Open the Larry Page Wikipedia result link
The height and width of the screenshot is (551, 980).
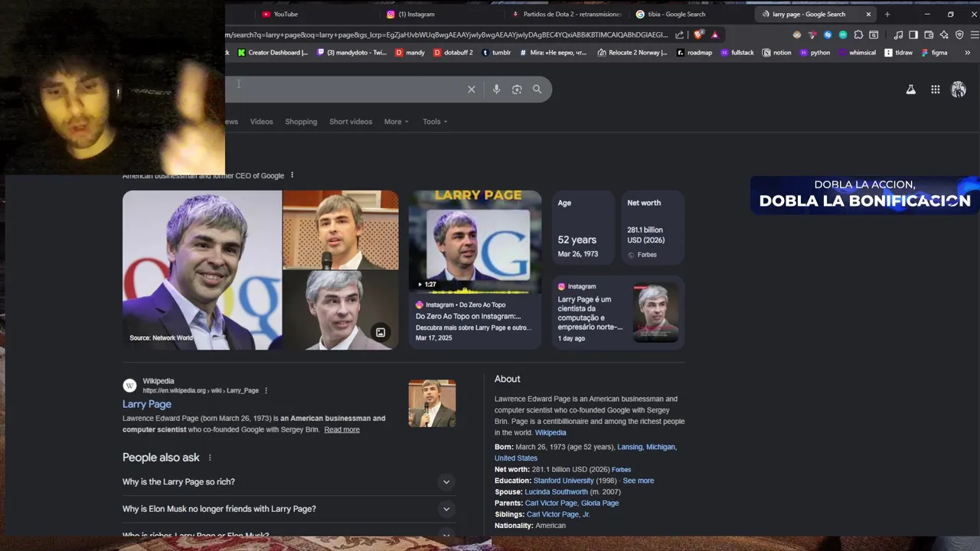[147, 404]
